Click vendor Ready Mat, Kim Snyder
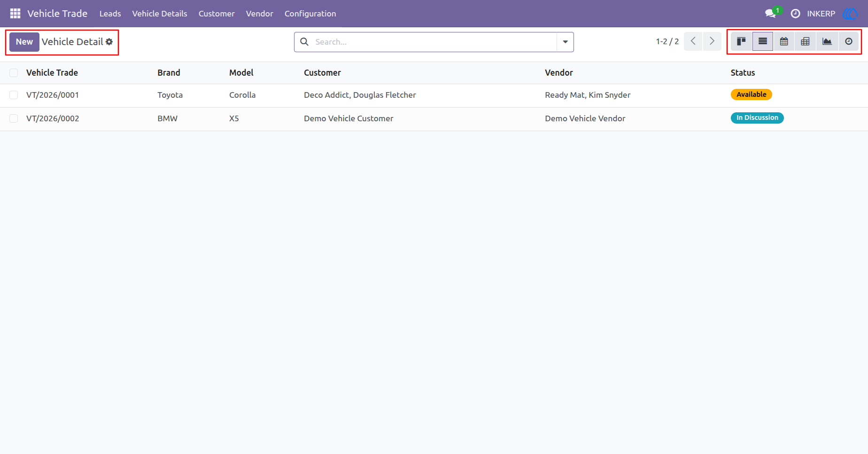This screenshot has width=868, height=454. (x=588, y=95)
